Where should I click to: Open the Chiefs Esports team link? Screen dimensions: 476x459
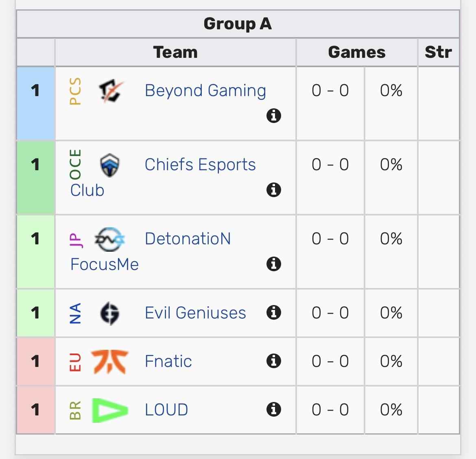[x=200, y=165]
